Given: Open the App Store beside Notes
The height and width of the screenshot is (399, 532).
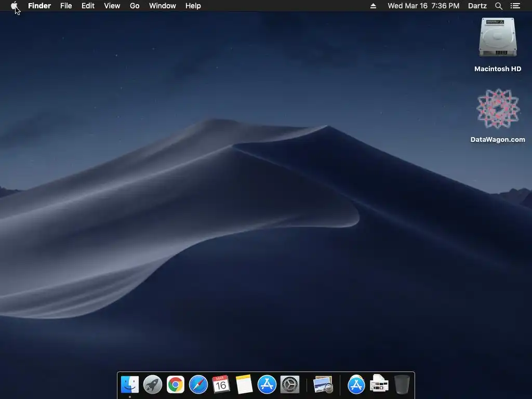Looking at the screenshot, I should [267, 385].
